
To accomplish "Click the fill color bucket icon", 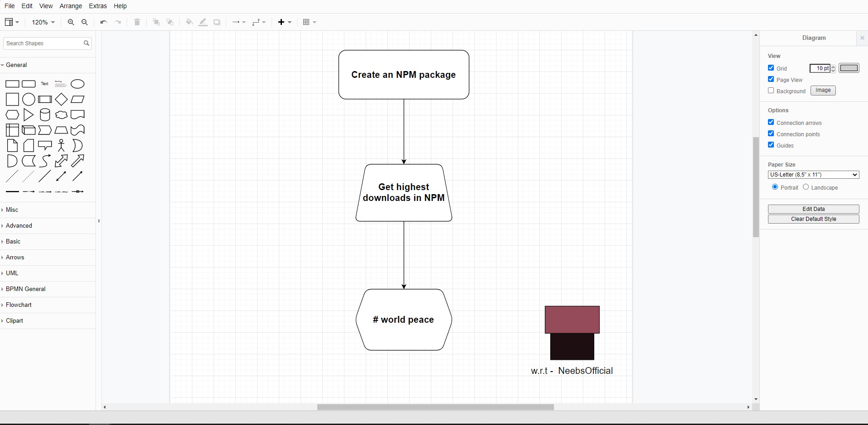I will [x=189, y=22].
